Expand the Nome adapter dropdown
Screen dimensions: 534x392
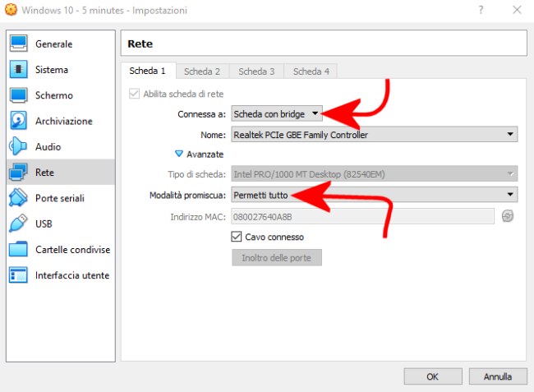tap(375, 135)
